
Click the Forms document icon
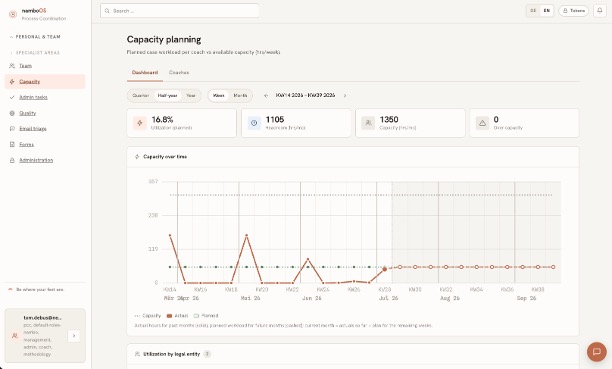[x=12, y=144]
